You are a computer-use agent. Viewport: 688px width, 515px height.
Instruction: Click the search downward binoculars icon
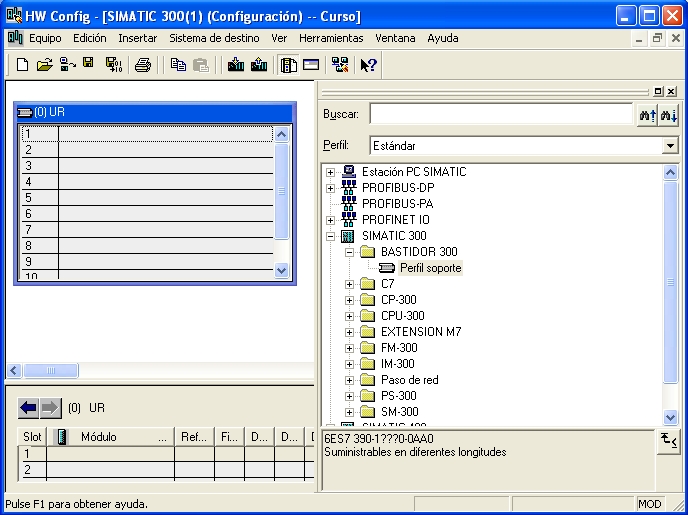tap(668, 115)
